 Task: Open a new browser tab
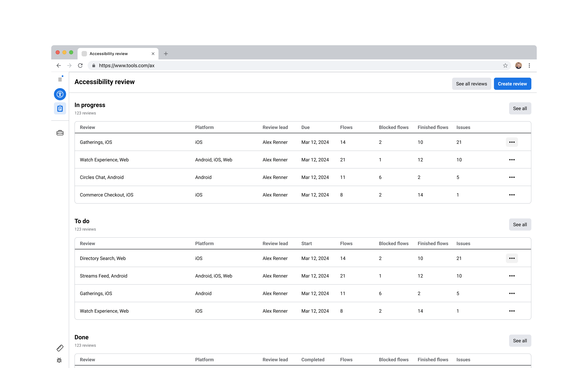coord(166,54)
